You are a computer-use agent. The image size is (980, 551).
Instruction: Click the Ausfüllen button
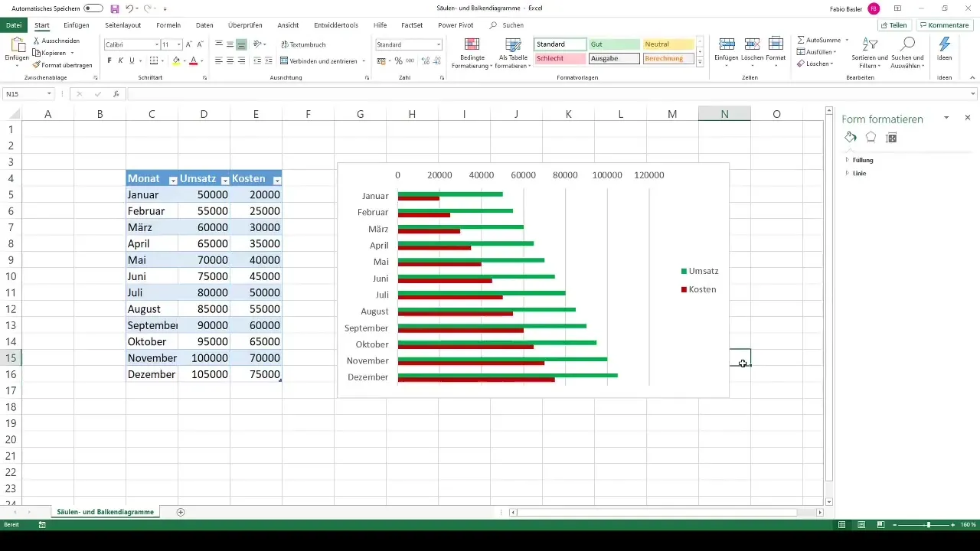coord(816,51)
